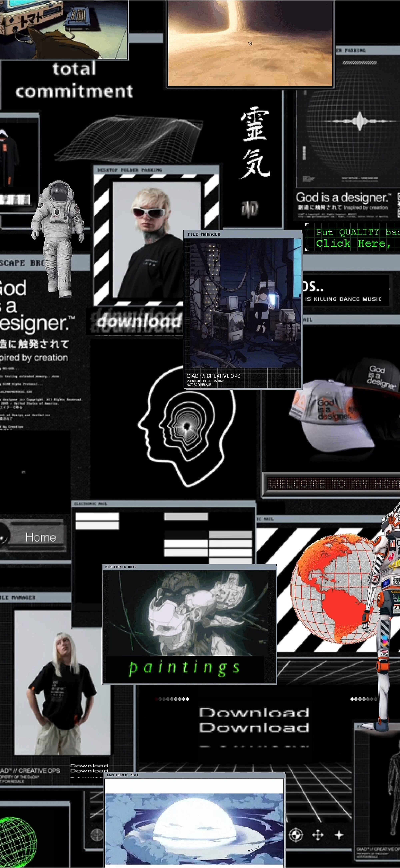This screenshot has width=400, height=868.
Task: Click the green 'paintings' label
Action: 184,667
